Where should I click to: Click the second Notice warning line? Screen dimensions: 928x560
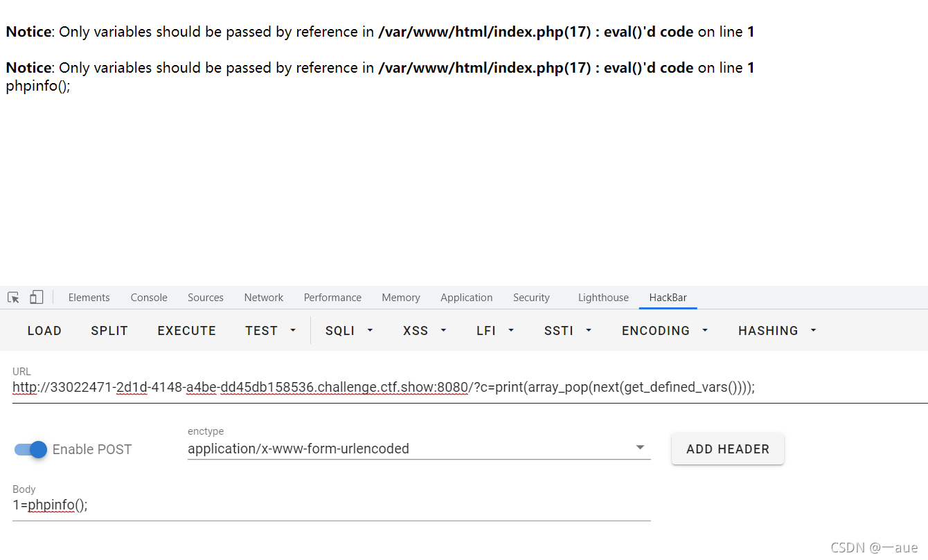(380, 68)
